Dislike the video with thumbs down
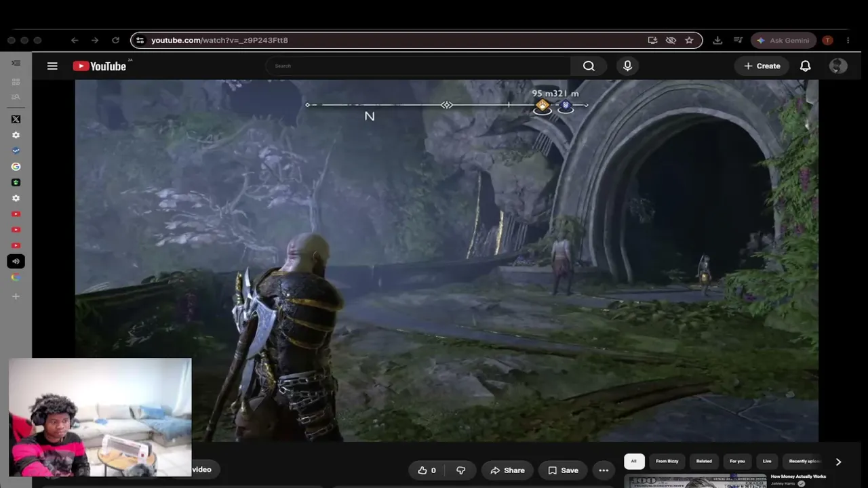The height and width of the screenshot is (488, 868). pyautogui.click(x=460, y=470)
